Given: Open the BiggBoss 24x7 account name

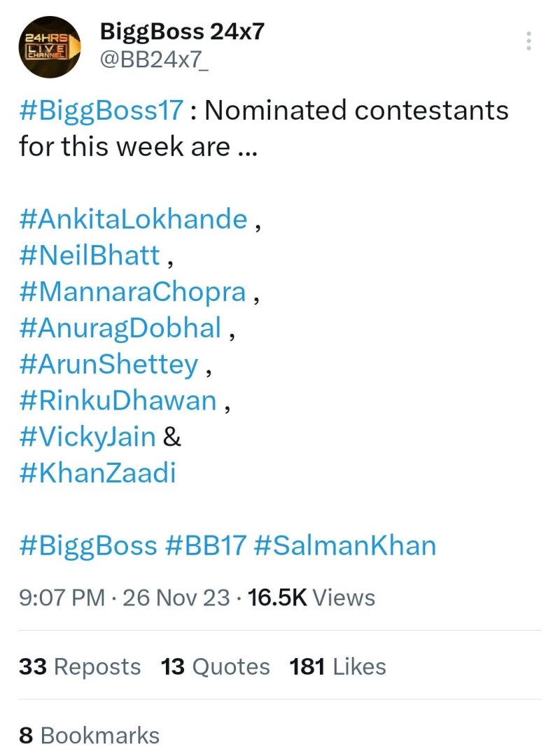Looking at the screenshot, I should click(182, 31).
